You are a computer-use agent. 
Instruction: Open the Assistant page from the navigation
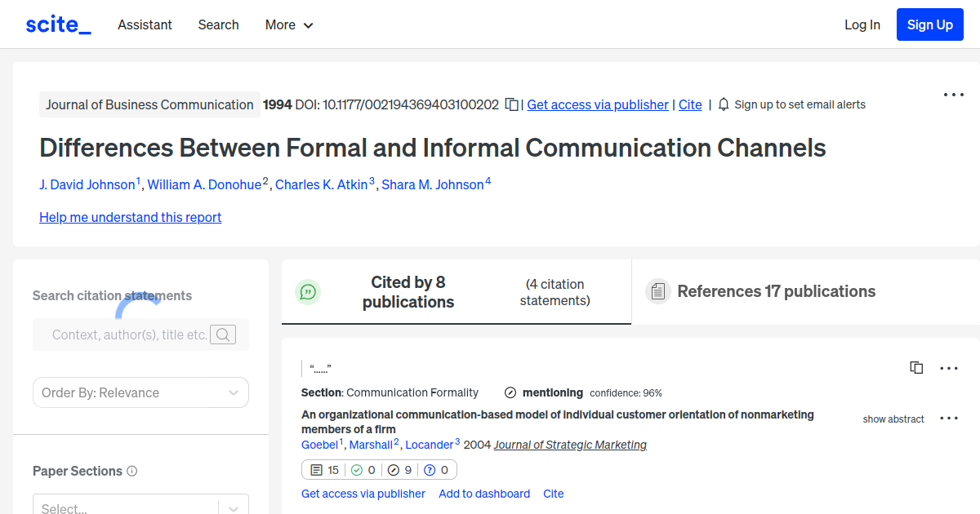145,24
